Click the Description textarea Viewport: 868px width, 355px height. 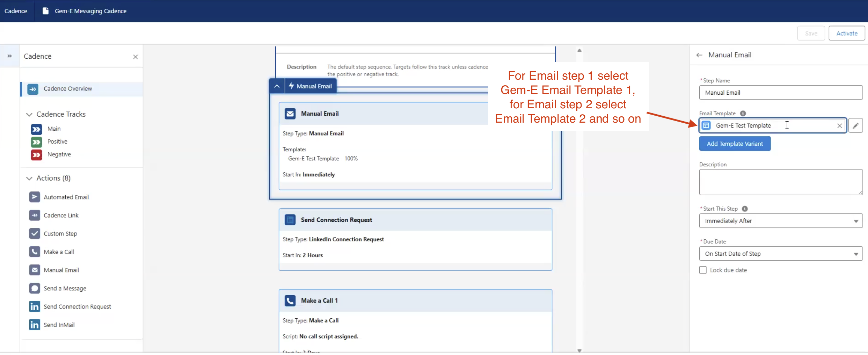[781, 182]
